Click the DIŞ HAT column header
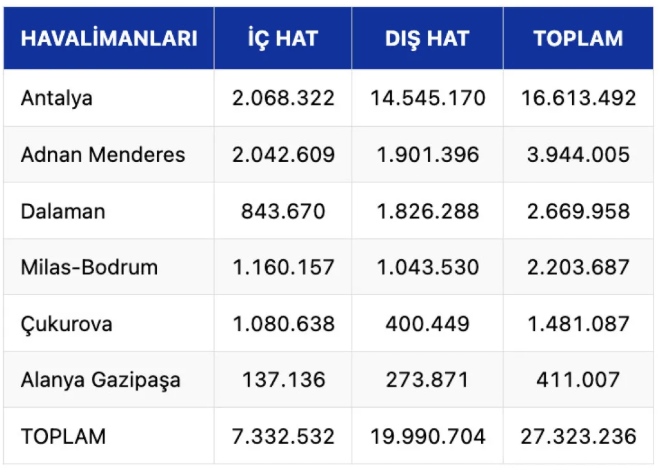This screenshot has width=663, height=474. click(x=427, y=39)
